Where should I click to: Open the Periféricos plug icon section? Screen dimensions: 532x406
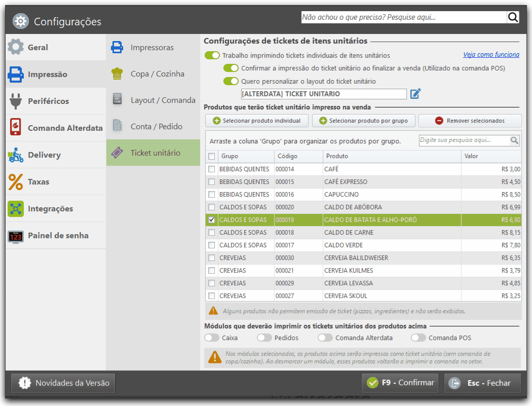click(x=56, y=101)
